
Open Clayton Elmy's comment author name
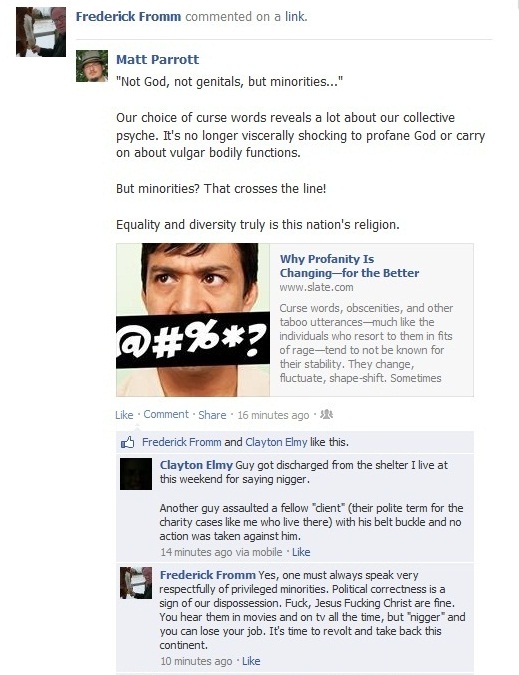pyautogui.click(x=196, y=465)
